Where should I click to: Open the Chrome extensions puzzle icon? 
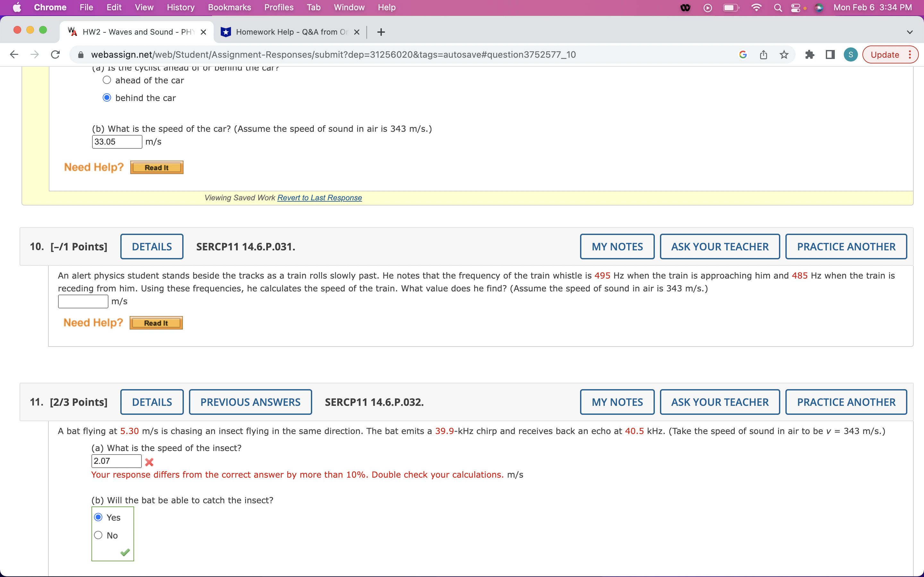point(809,54)
